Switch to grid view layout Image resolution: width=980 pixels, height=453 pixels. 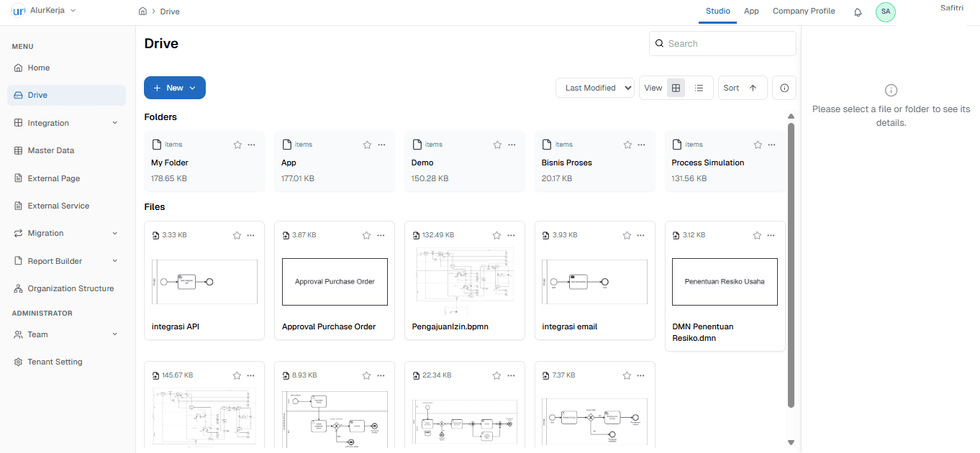tap(676, 88)
